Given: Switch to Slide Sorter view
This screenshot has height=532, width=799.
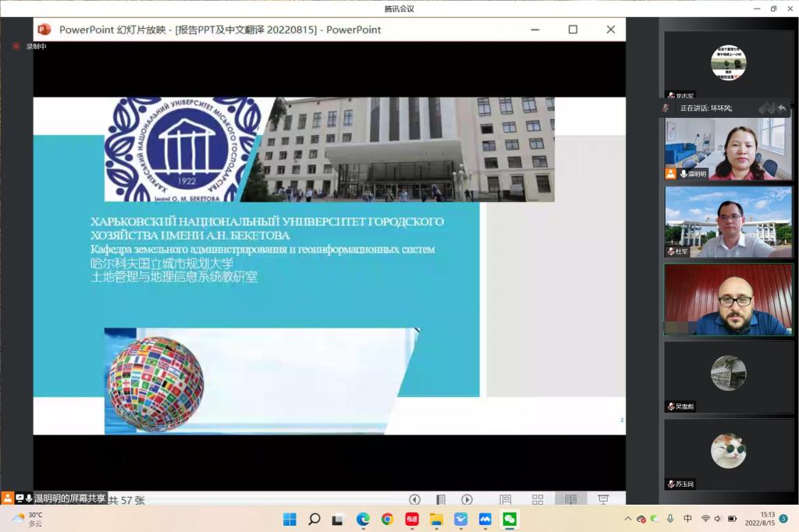Looking at the screenshot, I should coord(538,499).
